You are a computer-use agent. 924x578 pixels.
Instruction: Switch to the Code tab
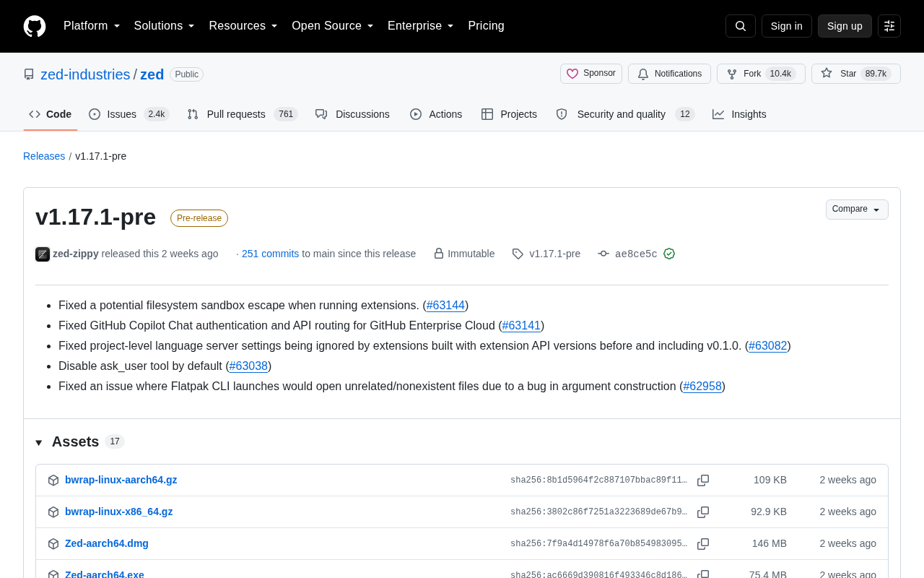51,114
